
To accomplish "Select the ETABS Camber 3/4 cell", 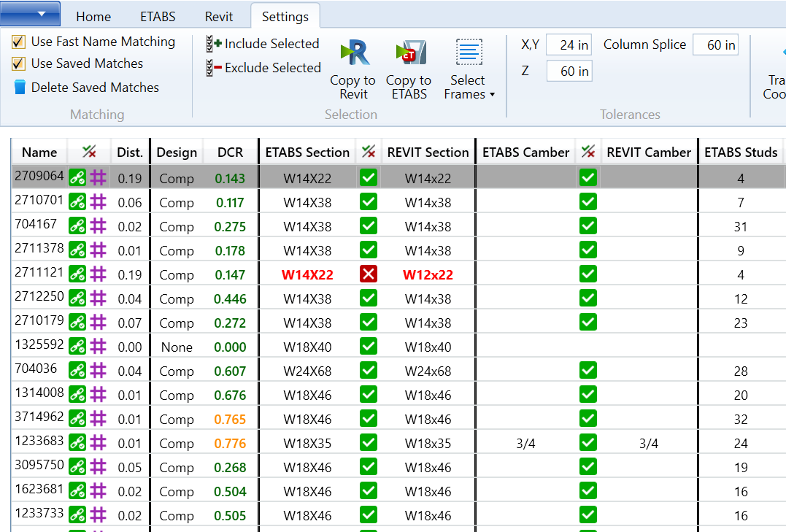I will click(525, 443).
